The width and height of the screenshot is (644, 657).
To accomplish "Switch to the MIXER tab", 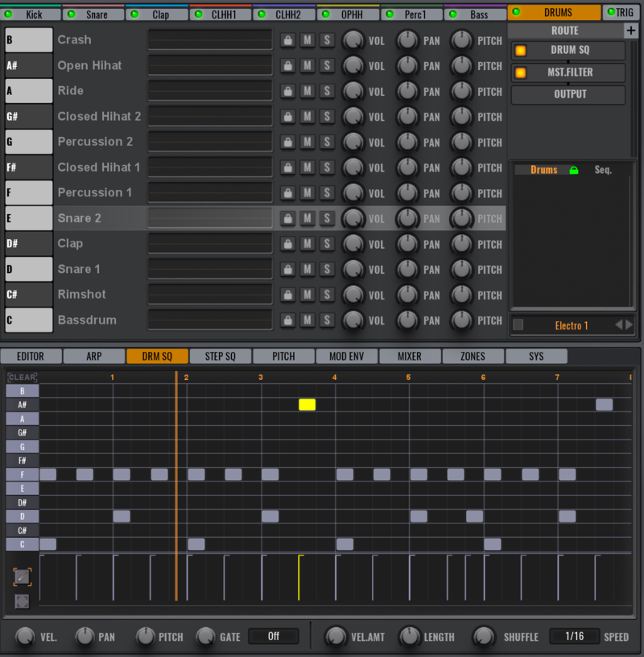I will coord(411,356).
